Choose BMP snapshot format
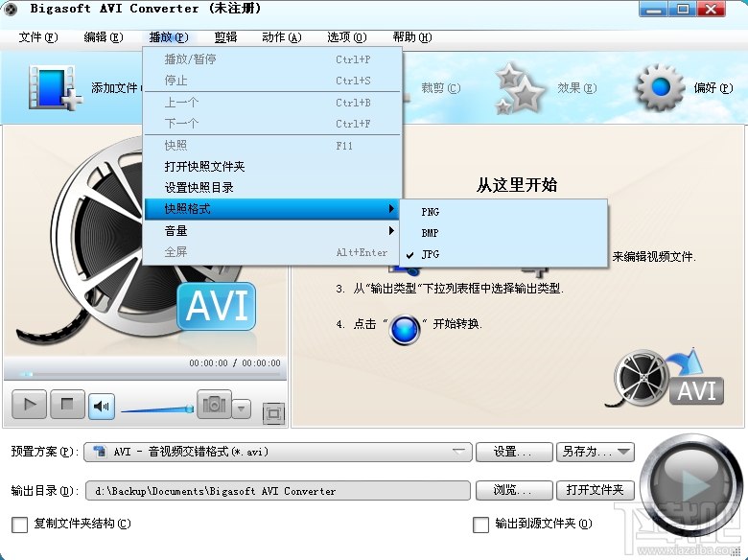This screenshot has width=748, height=560. click(503, 233)
